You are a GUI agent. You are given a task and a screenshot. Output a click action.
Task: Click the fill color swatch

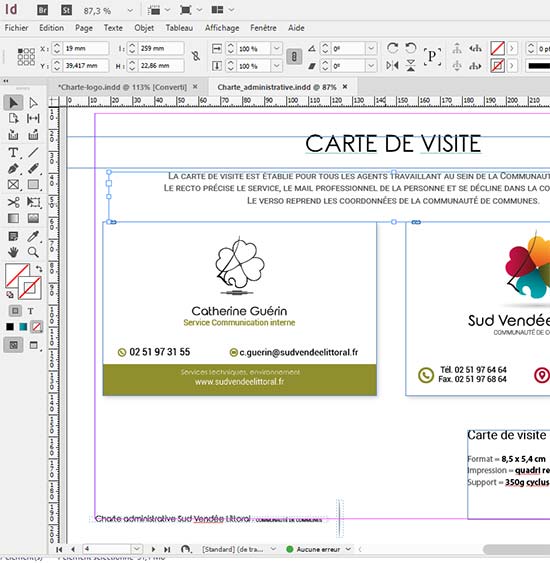17,275
